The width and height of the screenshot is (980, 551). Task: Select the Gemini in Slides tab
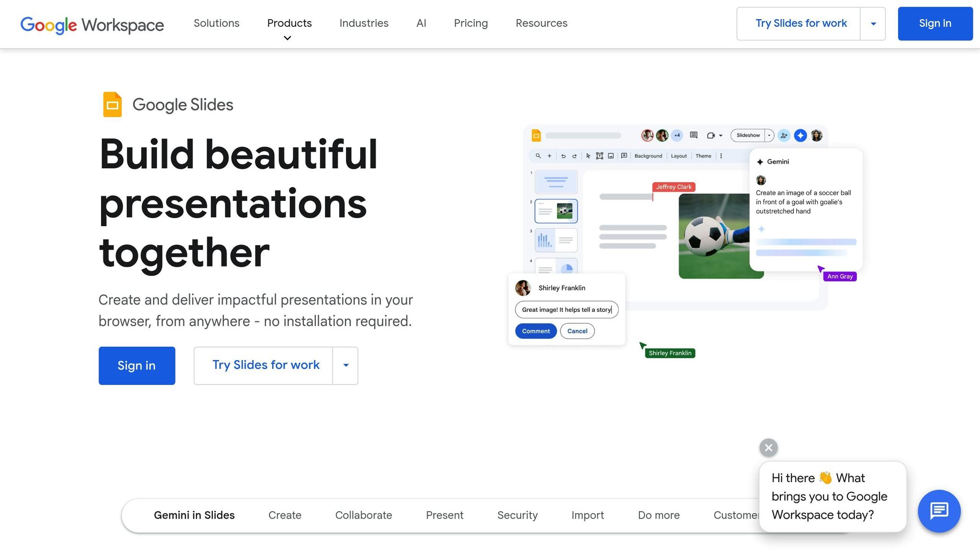(x=194, y=515)
